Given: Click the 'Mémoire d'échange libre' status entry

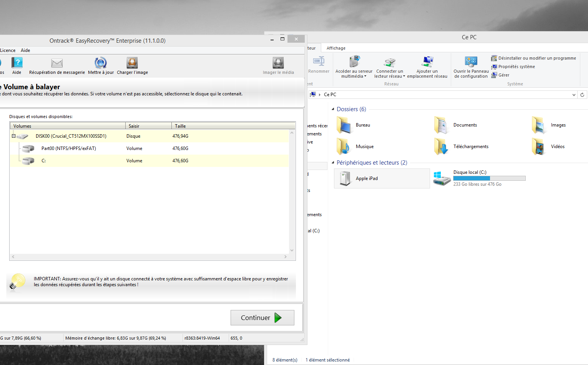Looking at the screenshot, I should (116, 338).
